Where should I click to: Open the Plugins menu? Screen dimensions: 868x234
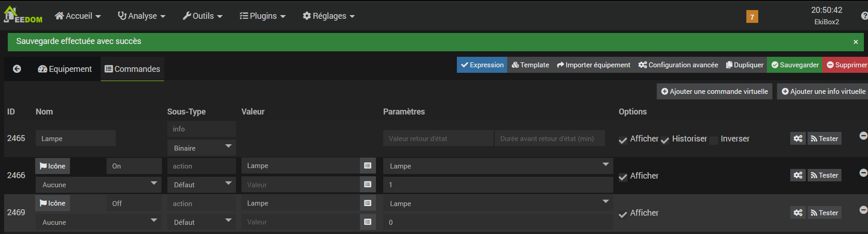click(263, 16)
